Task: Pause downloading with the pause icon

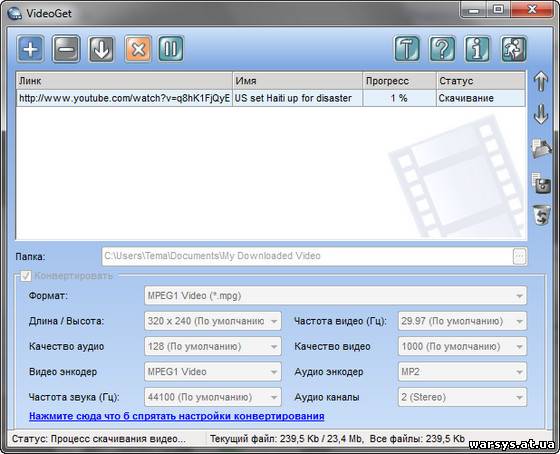Action: click(x=171, y=49)
